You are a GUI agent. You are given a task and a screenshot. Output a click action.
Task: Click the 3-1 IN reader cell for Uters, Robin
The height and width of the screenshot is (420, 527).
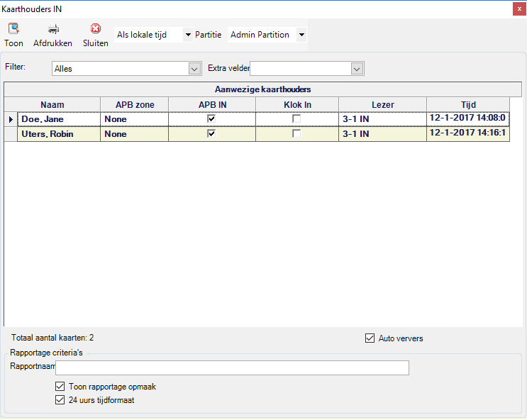tap(382, 134)
